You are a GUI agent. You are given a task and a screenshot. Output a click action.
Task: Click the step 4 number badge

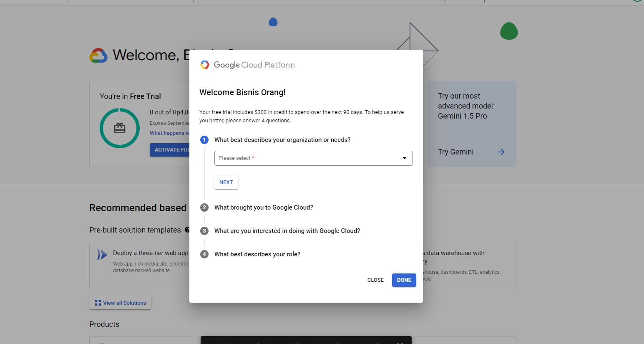[204, 254]
